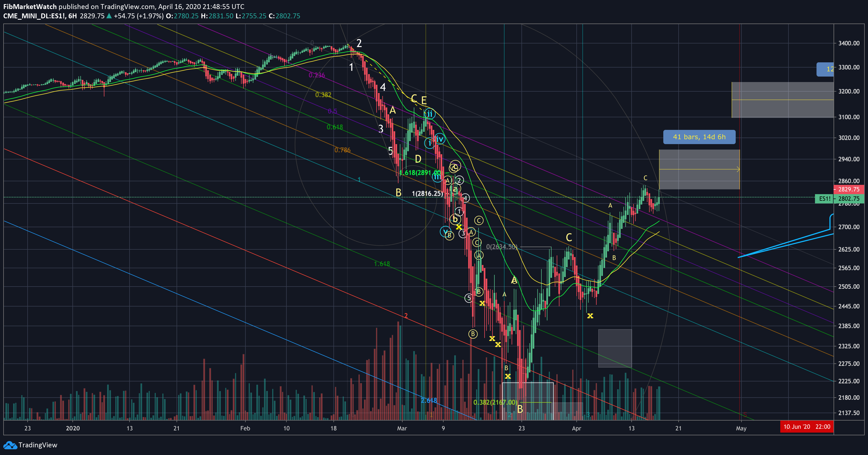Click the change value "+54.75 (+1.97%)"

tap(139, 16)
